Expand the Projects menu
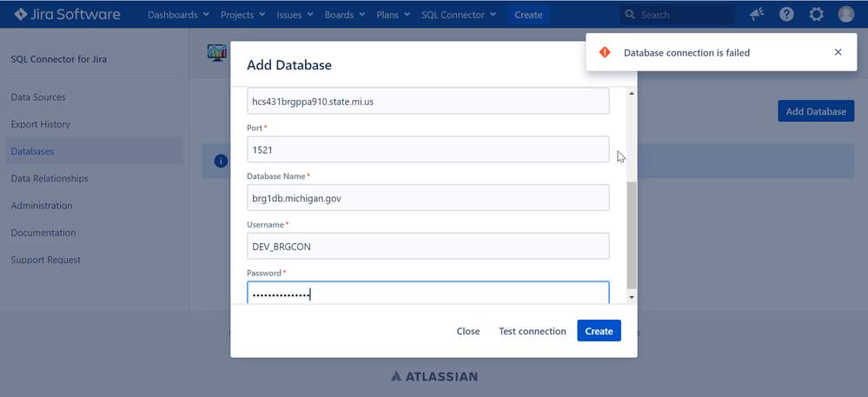Image resolution: width=868 pixels, height=397 pixels. (242, 15)
